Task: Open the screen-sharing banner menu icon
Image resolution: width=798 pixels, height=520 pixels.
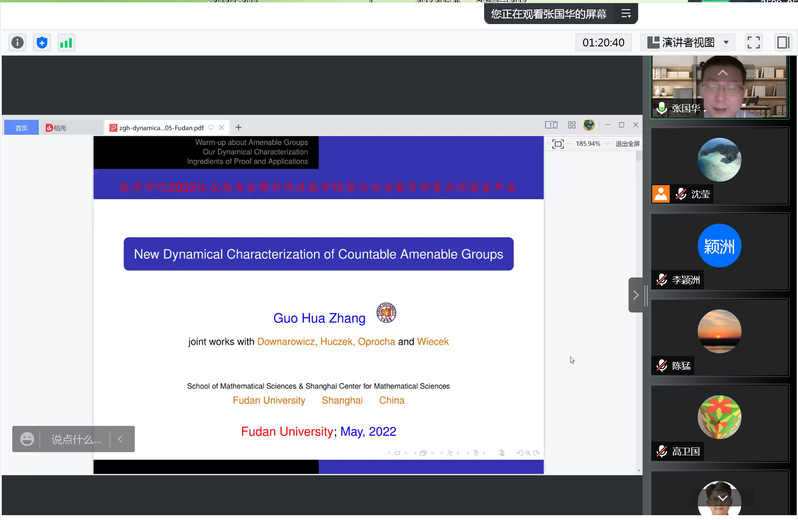Action: (626, 14)
